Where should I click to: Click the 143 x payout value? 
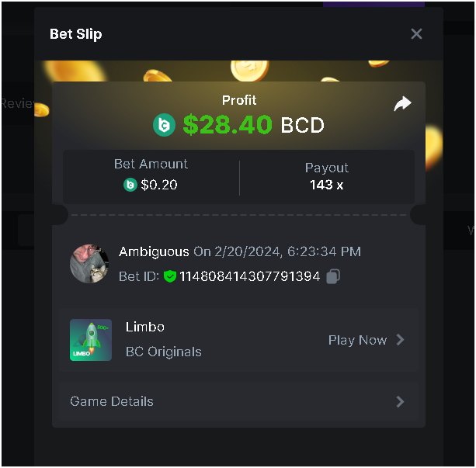pyautogui.click(x=326, y=185)
